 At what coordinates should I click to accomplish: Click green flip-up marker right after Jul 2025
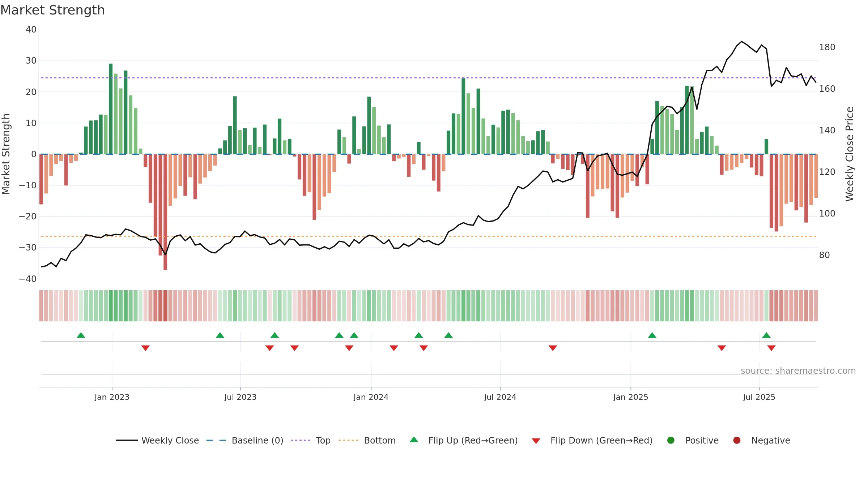click(766, 335)
